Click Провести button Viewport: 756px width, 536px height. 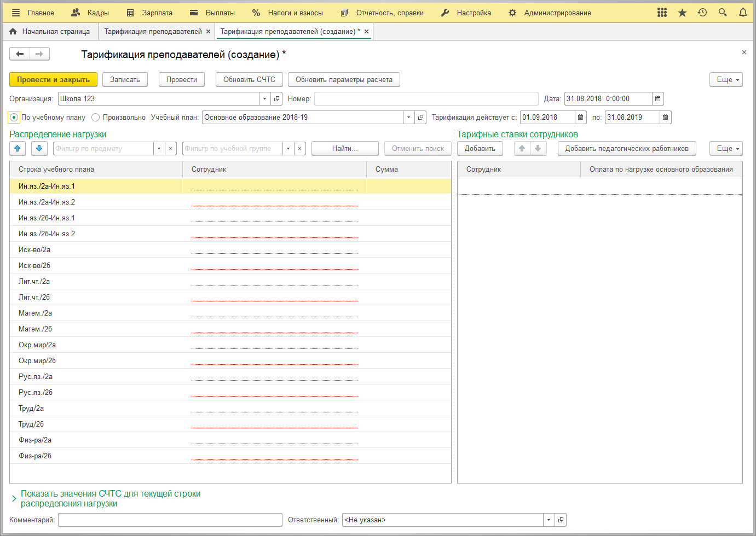[182, 79]
